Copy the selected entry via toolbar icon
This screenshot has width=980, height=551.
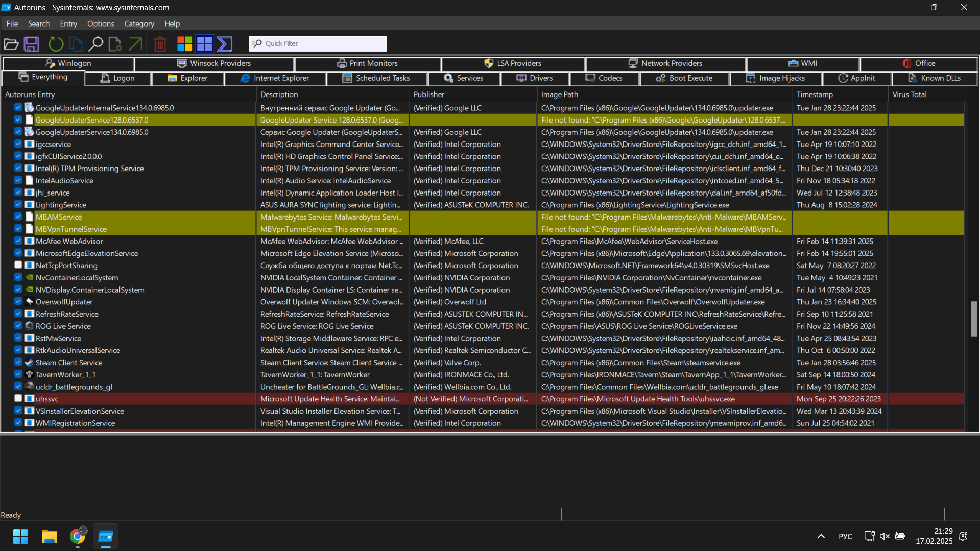point(76,44)
